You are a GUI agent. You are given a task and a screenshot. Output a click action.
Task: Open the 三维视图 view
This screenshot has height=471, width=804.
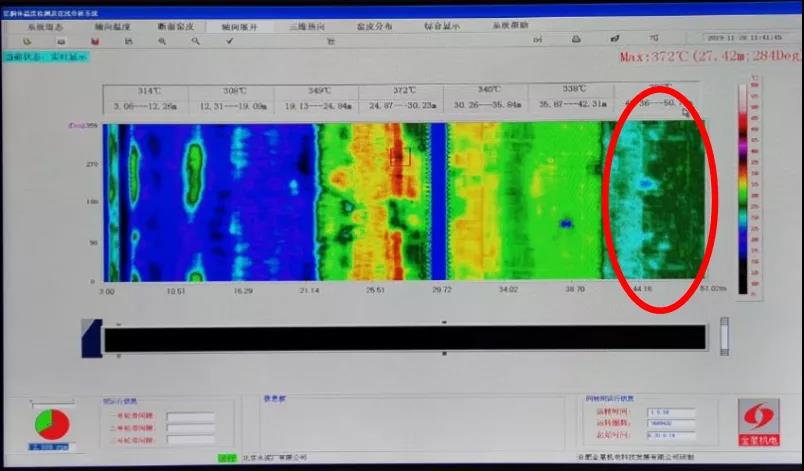coord(309,27)
